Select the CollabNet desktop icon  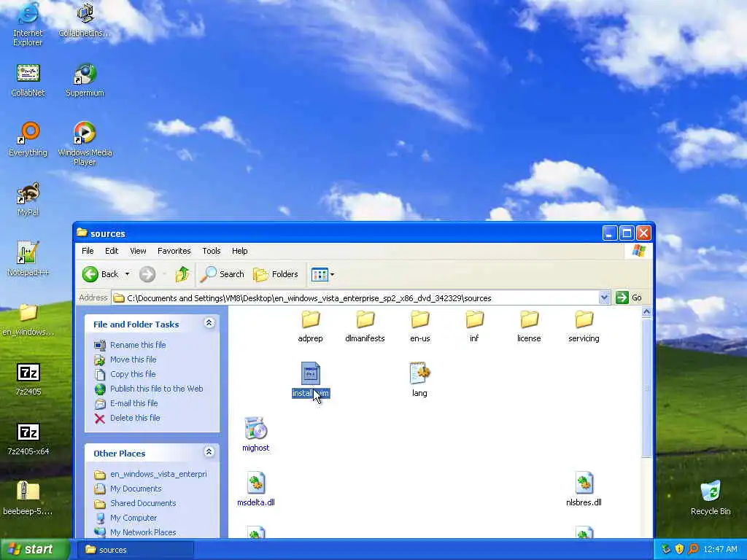coord(28,80)
